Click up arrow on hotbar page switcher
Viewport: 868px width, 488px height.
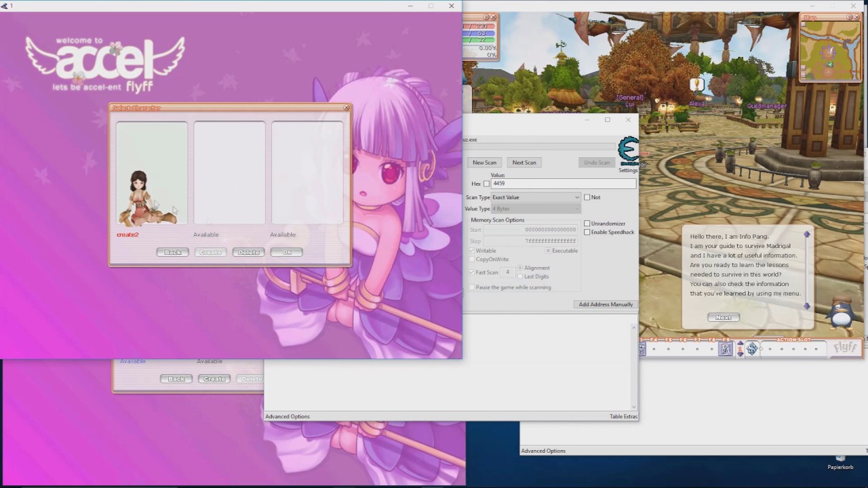tap(740, 344)
